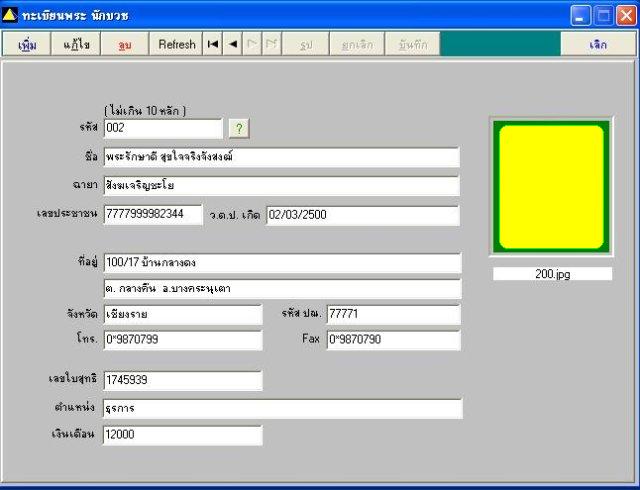Click the birth date field 02/03/2500
Screen dimensions: 640x490
(x=363, y=215)
